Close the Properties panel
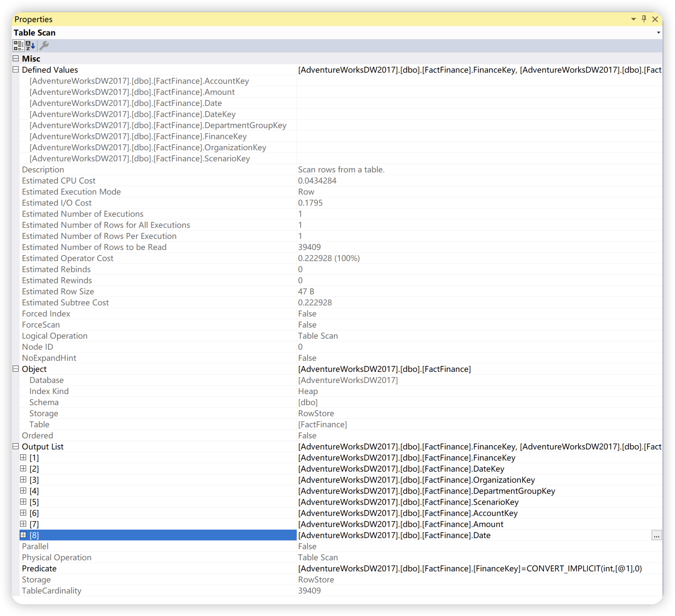Image resolution: width=675 pixels, height=616 pixels. tap(655, 19)
